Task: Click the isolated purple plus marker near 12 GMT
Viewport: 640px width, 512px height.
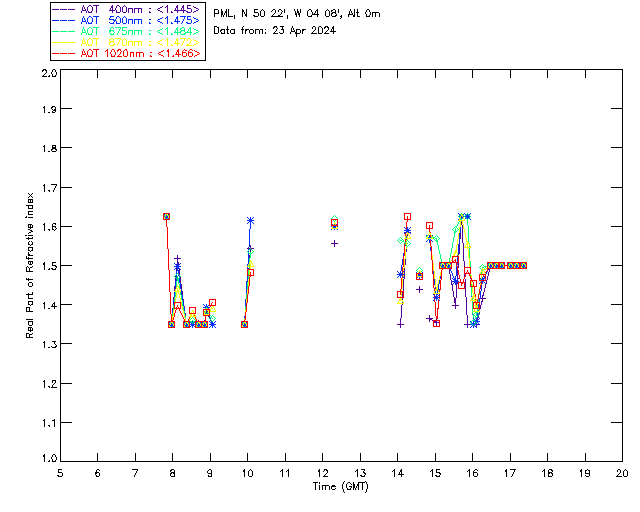Action: click(334, 244)
